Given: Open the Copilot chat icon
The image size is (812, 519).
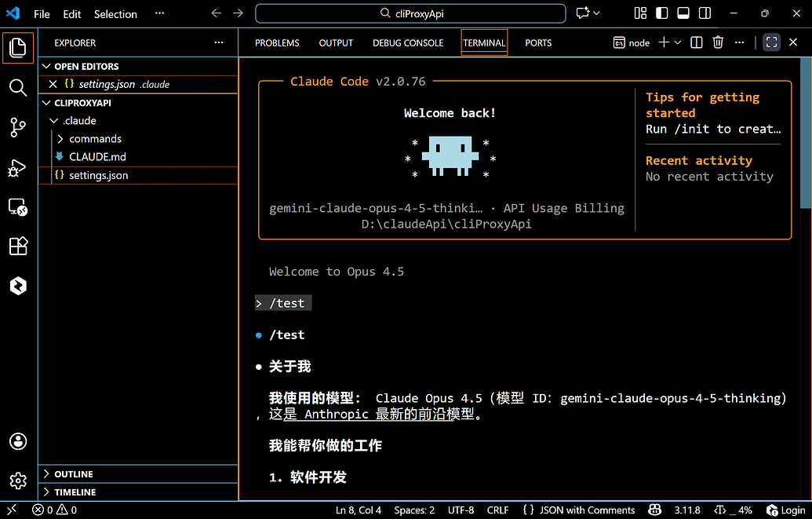Looking at the screenshot, I should pyautogui.click(x=583, y=13).
